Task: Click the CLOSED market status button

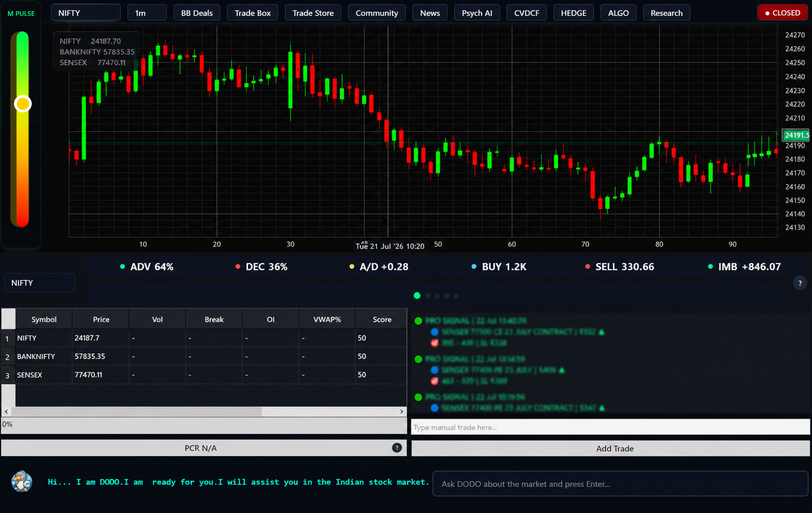Action: pyautogui.click(x=782, y=13)
